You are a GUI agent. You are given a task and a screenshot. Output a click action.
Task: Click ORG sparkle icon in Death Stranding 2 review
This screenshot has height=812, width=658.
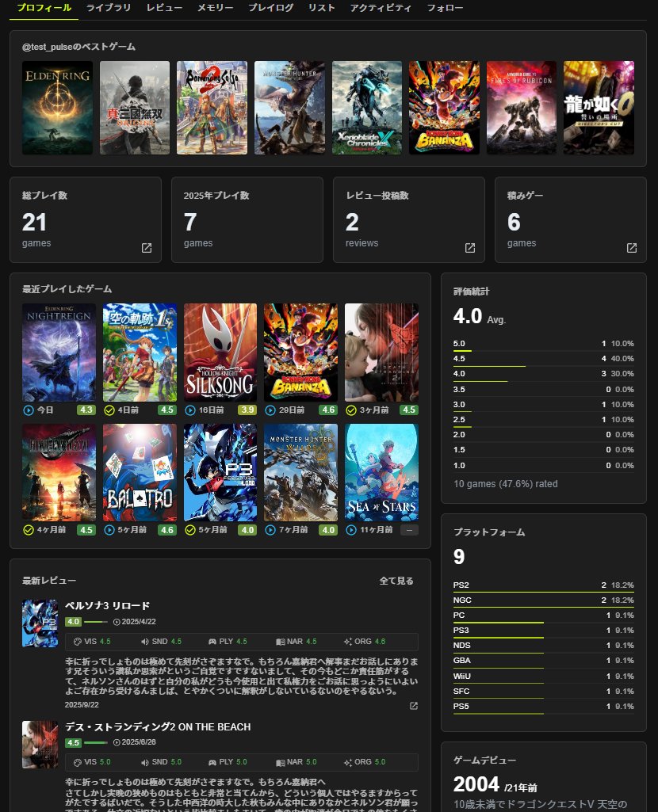point(348,762)
